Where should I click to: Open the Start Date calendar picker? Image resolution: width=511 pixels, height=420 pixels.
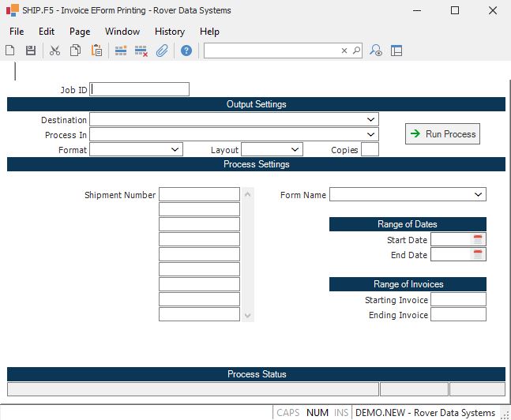477,239
